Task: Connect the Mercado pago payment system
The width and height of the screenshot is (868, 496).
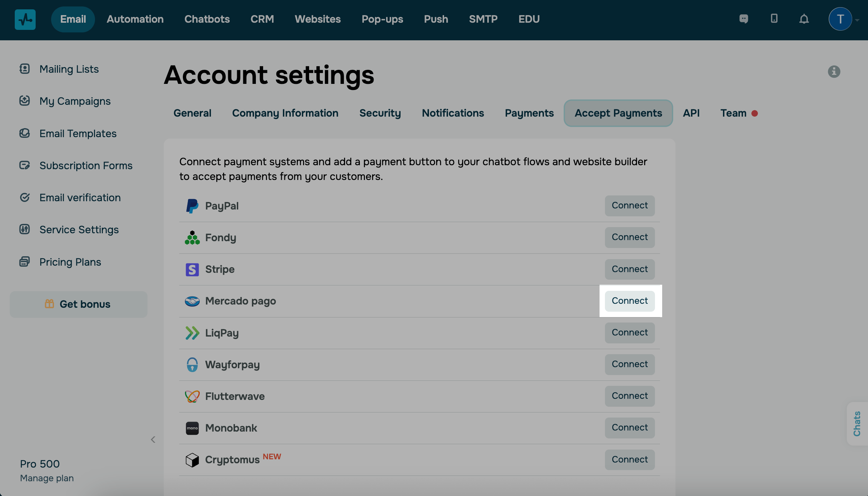Action: [629, 301]
